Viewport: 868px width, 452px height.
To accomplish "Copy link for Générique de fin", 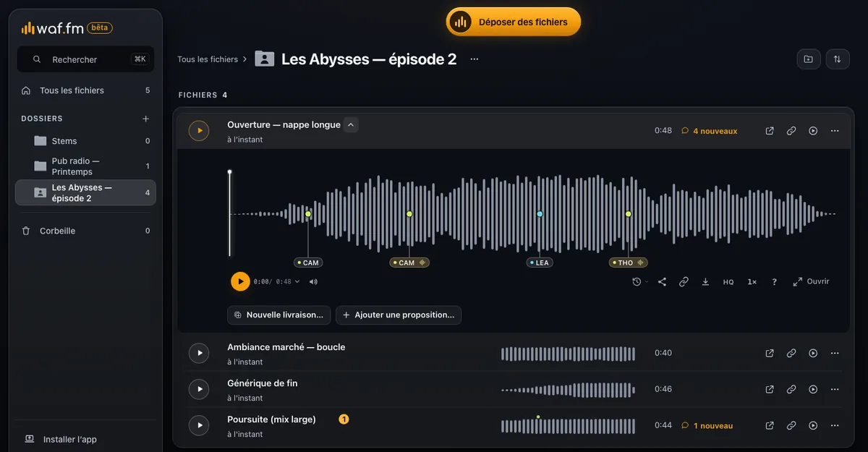I will coord(791,389).
